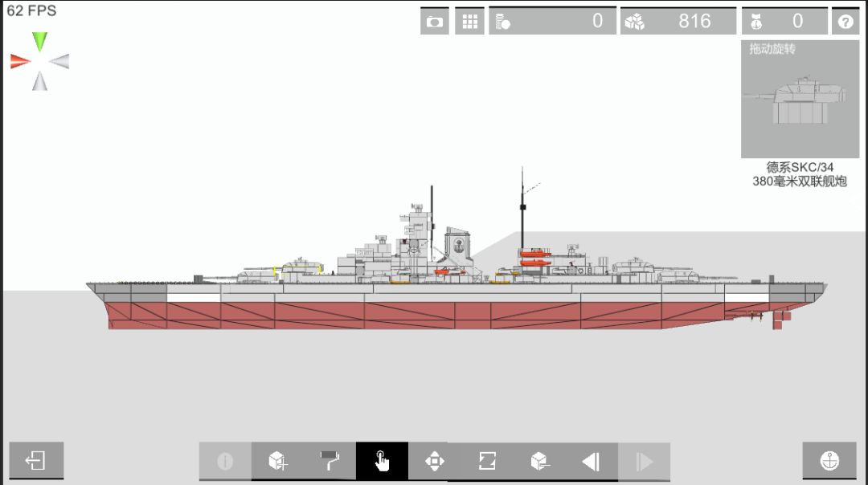The image size is (868, 485).
Task: Click the red side-view arrow
Action: click(x=20, y=61)
